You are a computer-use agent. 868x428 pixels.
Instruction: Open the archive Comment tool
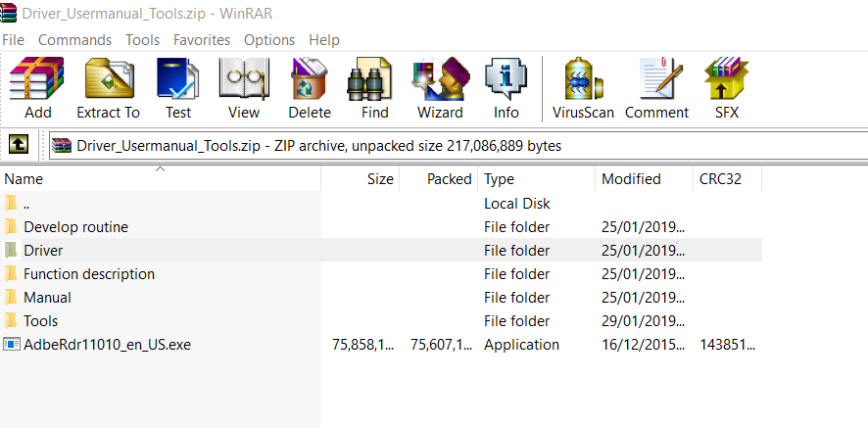coord(656,86)
